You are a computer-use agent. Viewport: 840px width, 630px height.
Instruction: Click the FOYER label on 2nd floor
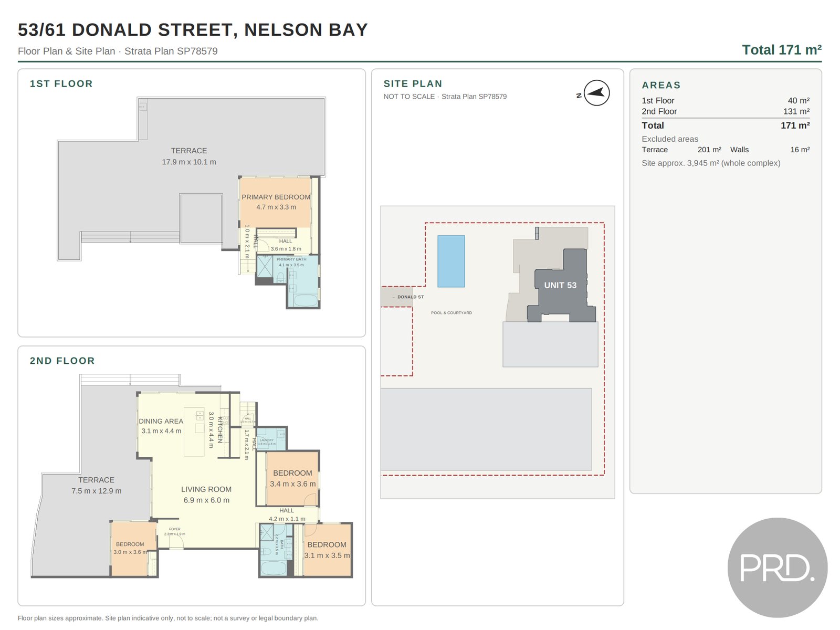tap(174, 531)
